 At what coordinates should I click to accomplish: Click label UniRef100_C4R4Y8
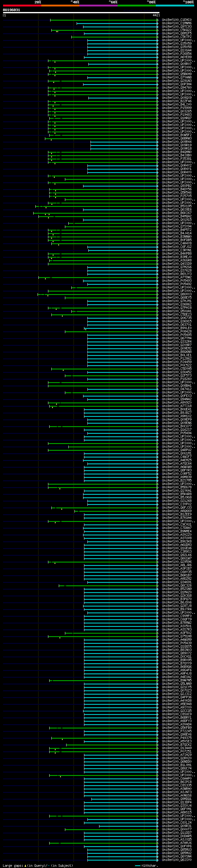click(176, 243)
